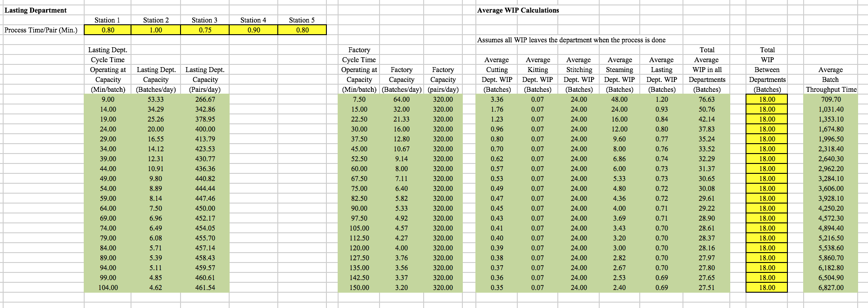Select throughput time cell 1,031.40
The width and height of the screenshot is (868, 308).
click(831, 109)
